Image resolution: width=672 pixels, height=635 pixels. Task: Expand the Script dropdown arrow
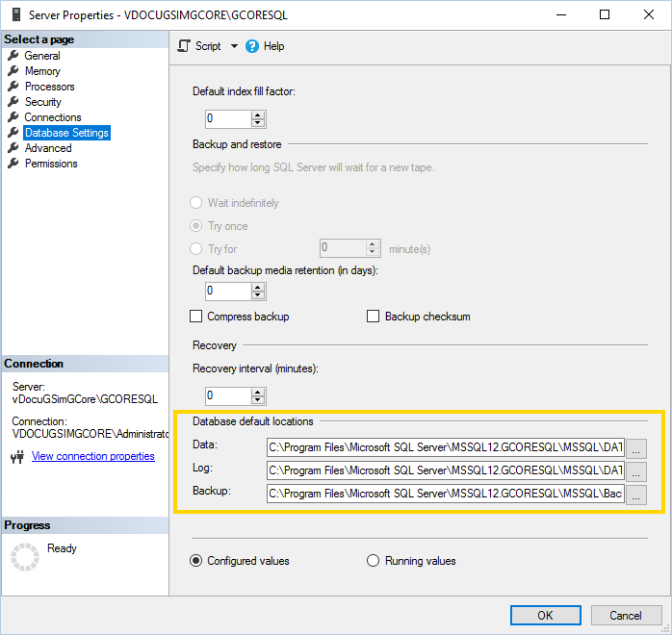click(x=234, y=46)
